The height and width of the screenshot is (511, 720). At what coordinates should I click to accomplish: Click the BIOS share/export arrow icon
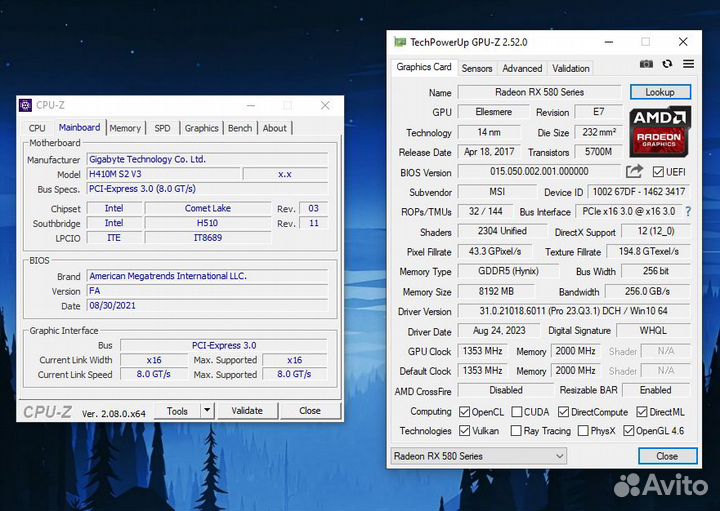[x=634, y=172]
